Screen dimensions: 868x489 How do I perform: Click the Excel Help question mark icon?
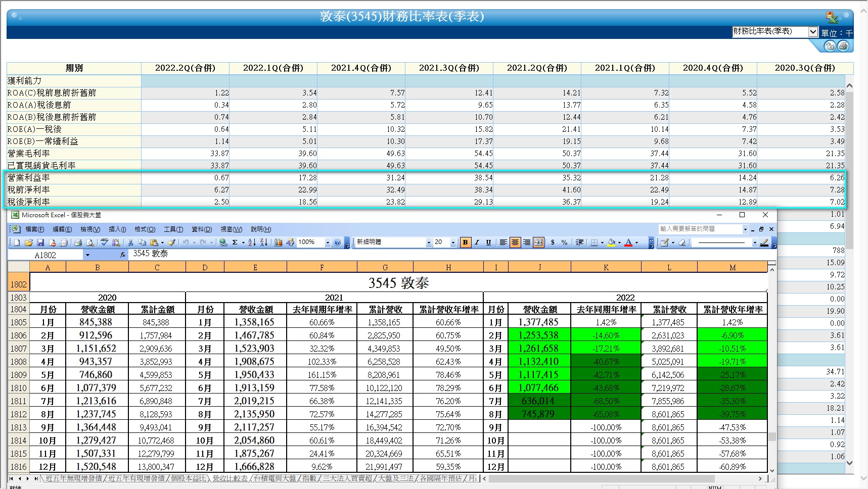(x=337, y=242)
